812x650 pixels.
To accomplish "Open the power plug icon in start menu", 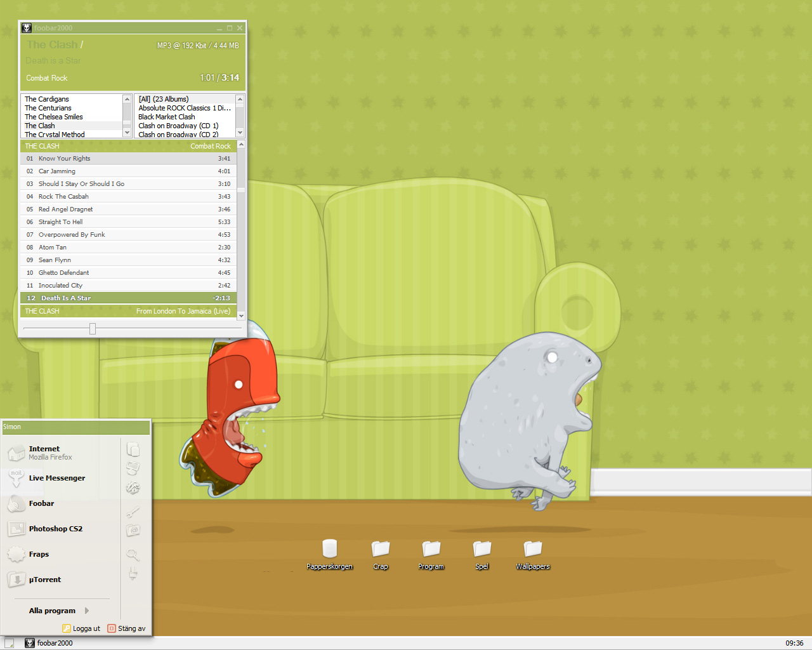I will tap(133, 573).
